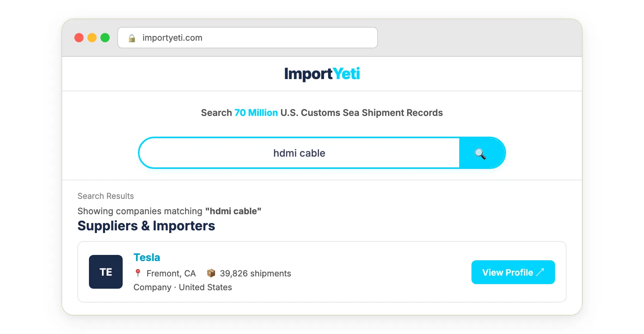This screenshot has height=334, width=644.
Task: Click the highlighted 70 Million text
Action: pos(256,113)
